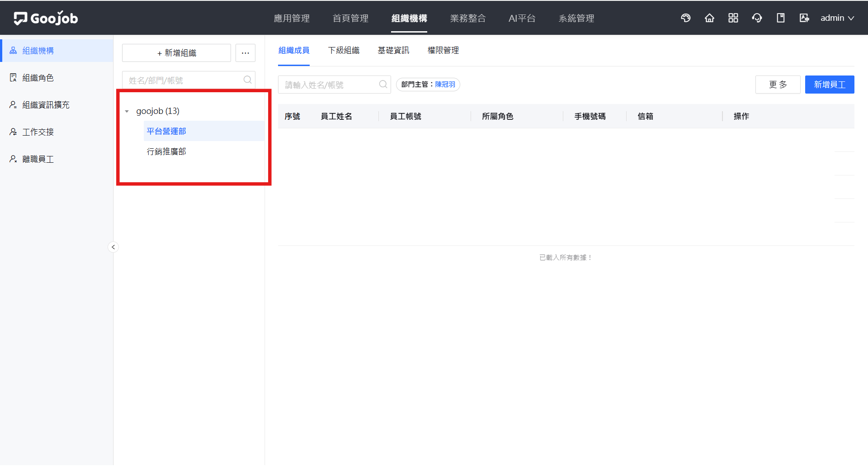
Task: Collapse the left sidebar with arrow
Action: click(x=113, y=247)
